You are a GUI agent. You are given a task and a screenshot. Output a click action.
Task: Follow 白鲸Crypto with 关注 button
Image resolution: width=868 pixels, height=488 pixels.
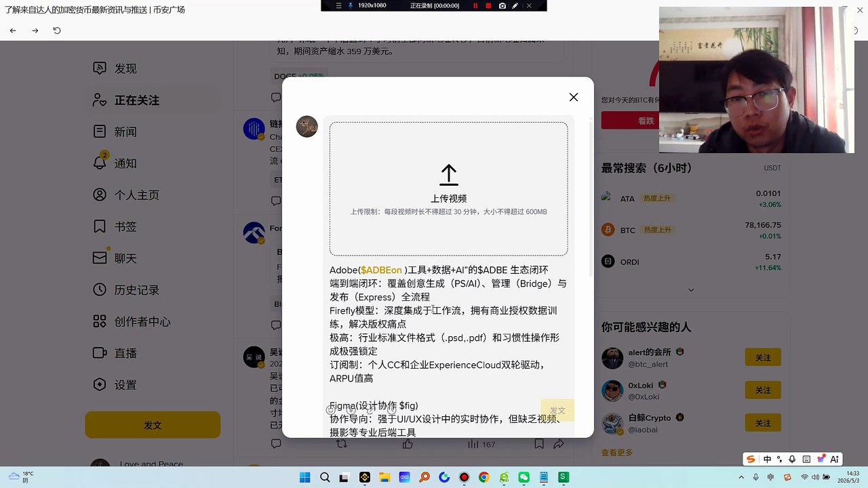click(x=763, y=423)
